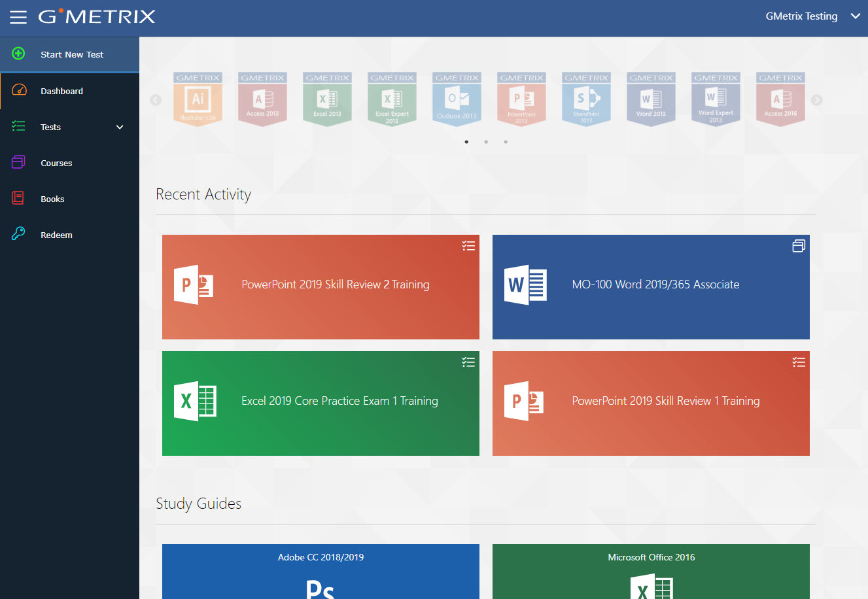Select the Illustrator CS6 badge
This screenshot has width=868, height=599.
(x=198, y=99)
